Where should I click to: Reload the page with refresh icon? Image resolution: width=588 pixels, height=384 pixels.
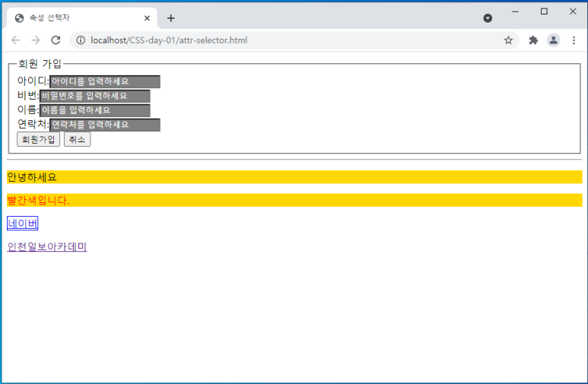(56, 40)
